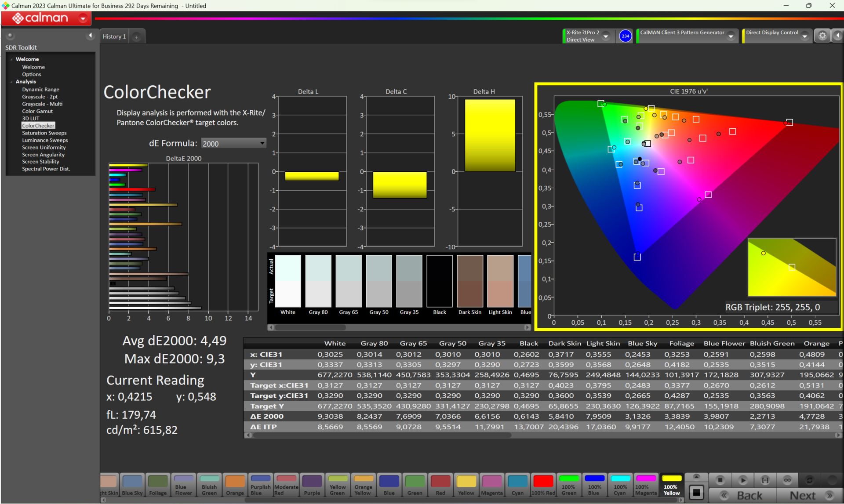Expand CalMAN Client 3 Pattern Generator dropdown

click(731, 36)
